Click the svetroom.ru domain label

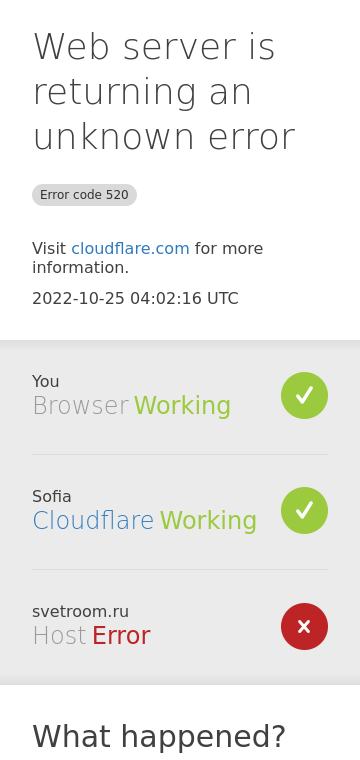80,612
